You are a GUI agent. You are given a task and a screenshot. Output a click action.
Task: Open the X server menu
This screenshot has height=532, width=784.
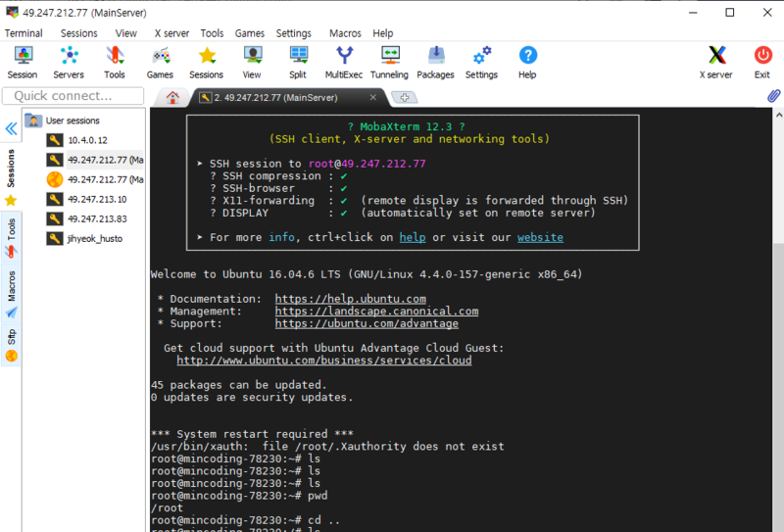pos(171,33)
